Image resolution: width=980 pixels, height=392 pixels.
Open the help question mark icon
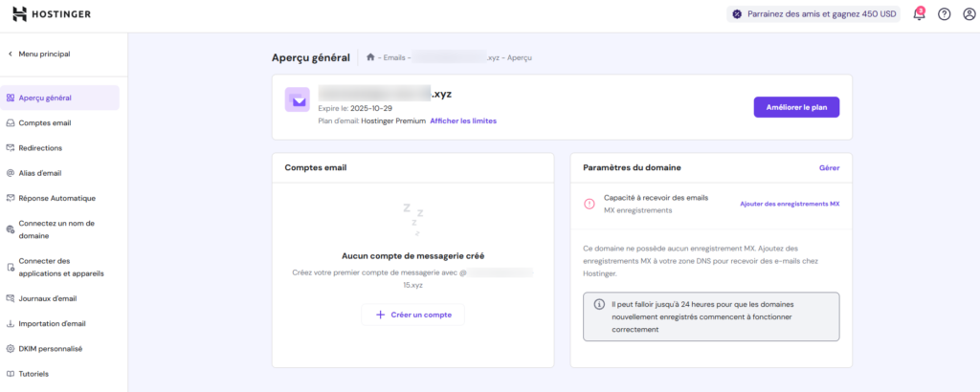coord(944,14)
